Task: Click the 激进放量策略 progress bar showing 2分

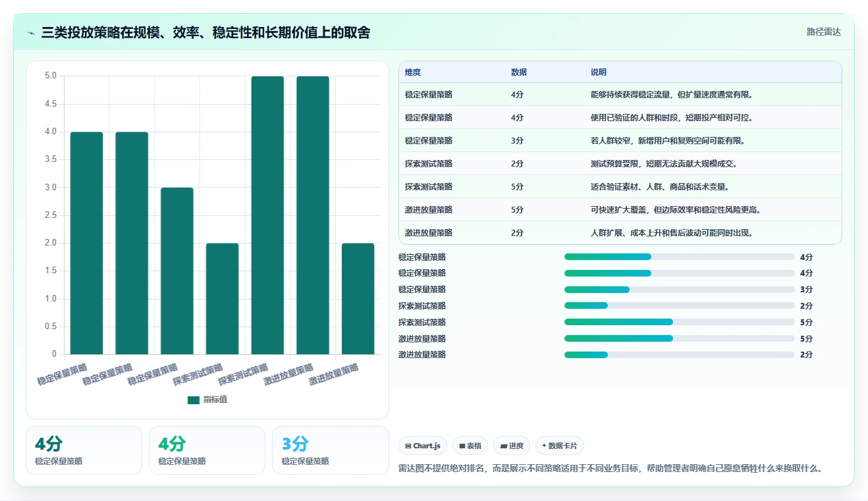Action: pos(679,355)
